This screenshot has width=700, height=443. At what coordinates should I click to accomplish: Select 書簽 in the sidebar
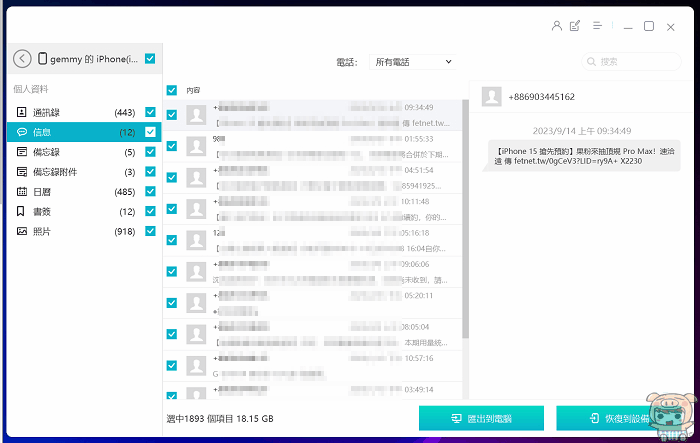pyautogui.click(x=84, y=211)
